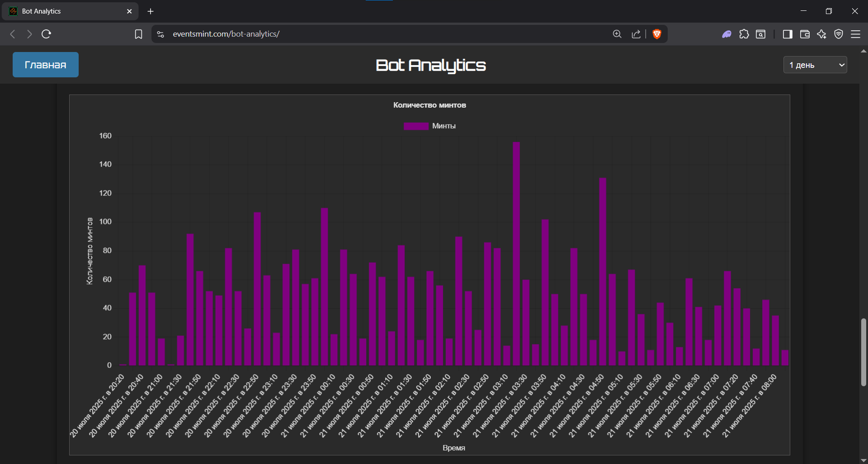Click the share page icon
868x464 pixels.
pos(636,34)
